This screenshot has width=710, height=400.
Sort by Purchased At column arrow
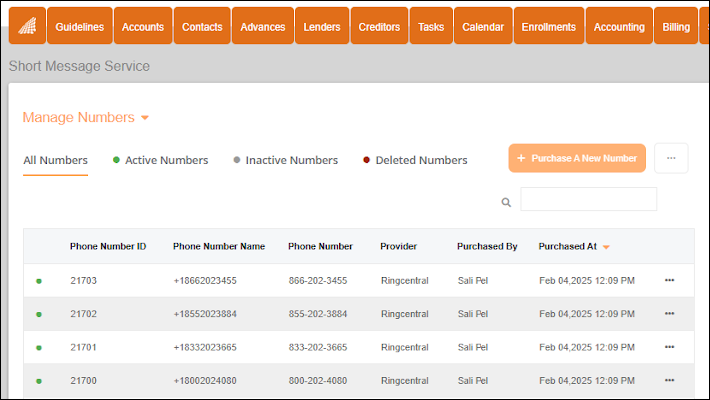pos(606,247)
